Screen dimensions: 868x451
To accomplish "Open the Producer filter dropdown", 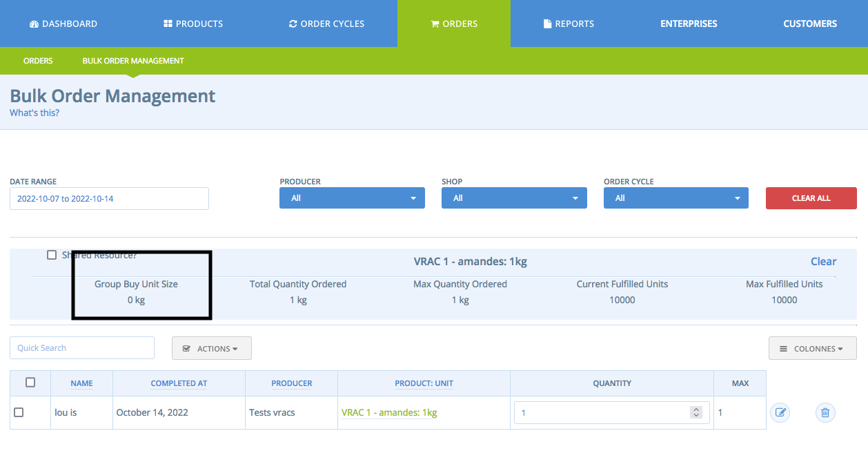I will coord(352,198).
